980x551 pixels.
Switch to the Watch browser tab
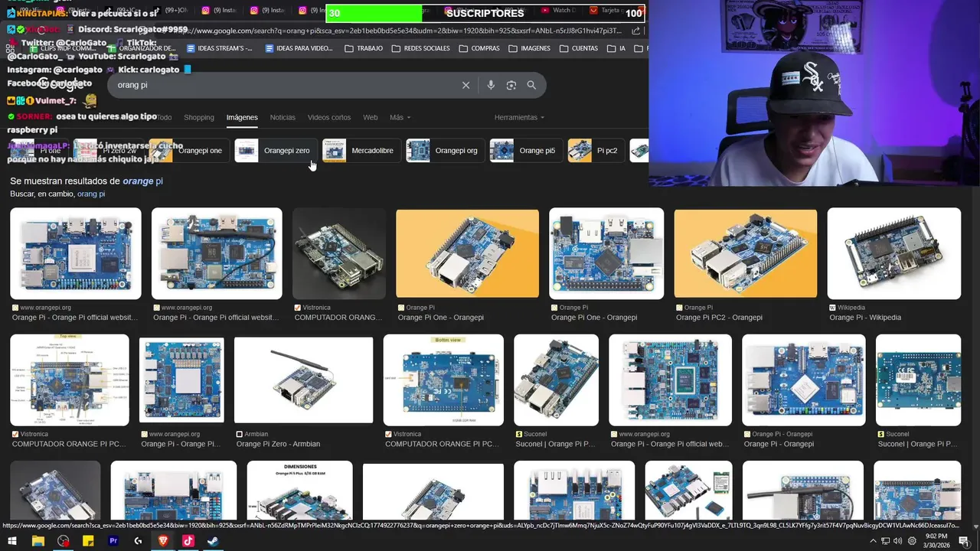(x=559, y=10)
